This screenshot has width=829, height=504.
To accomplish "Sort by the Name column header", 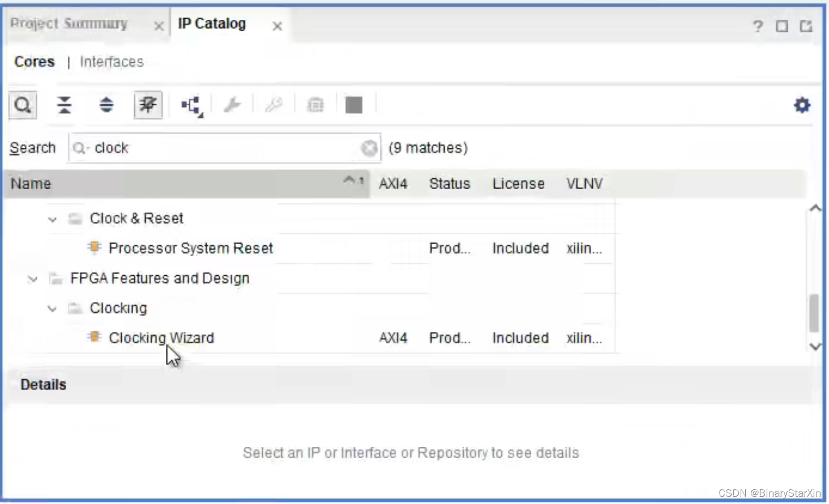I will 187,184.
